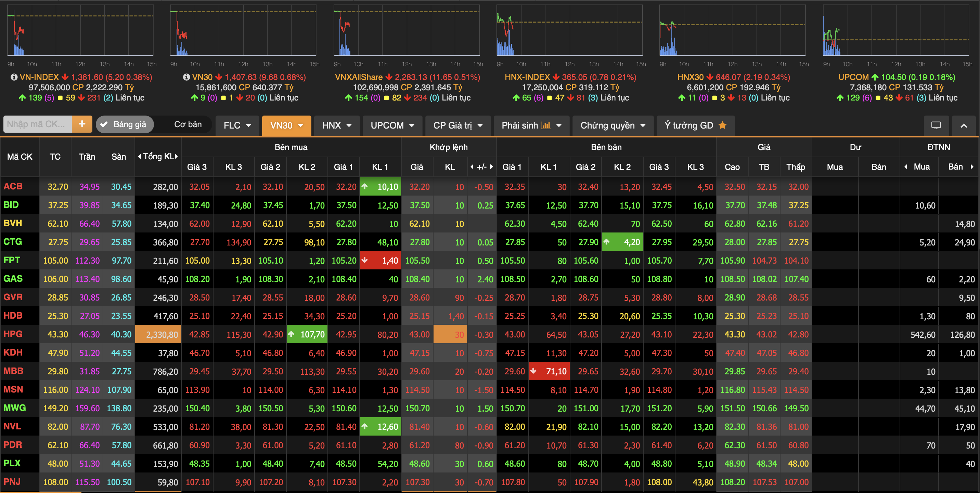Image resolution: width=980 pixels, height=493 pixels.
Task: Open the monitor display icon button
Action: 936,125
